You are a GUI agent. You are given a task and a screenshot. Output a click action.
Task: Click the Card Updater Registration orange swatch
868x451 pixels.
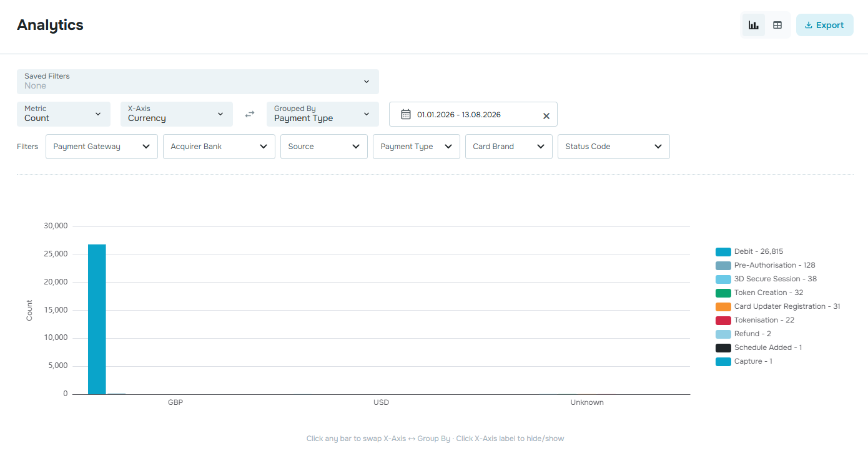(x=723, y=307)
